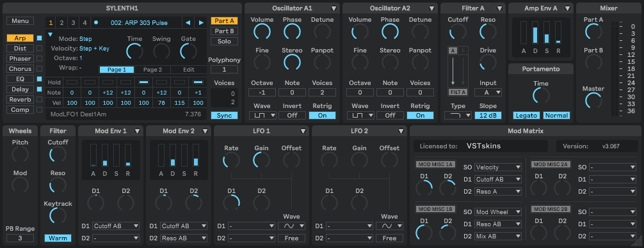Click the Portamento Legato button

(x=526, y=116)
